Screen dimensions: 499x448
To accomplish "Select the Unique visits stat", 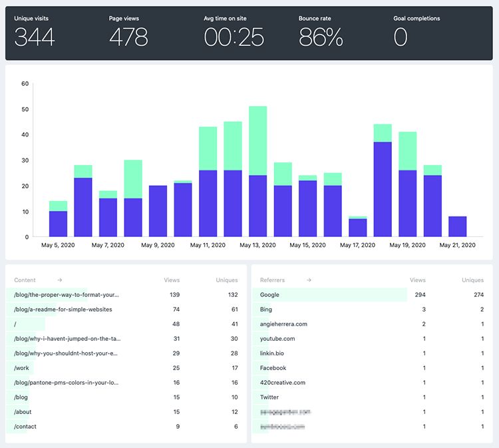I will (x=35, y=32).
